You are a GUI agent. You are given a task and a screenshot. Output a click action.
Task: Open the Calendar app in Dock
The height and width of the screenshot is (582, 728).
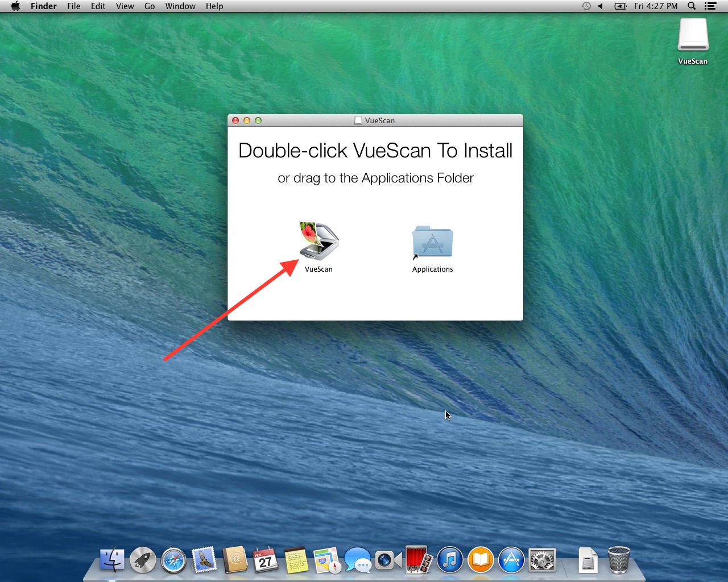pyautogui.click(x=266, y=560)
